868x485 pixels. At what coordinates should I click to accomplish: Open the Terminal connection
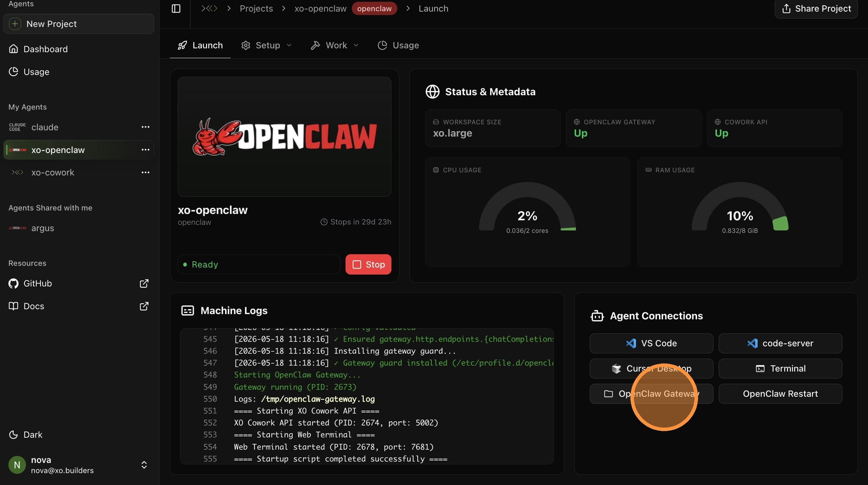(780, 368)
